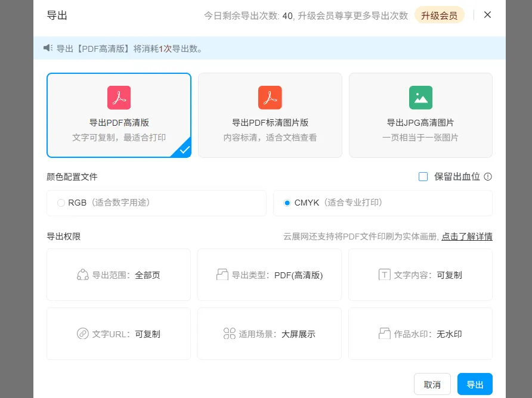Click the 导出范围 page range icon
This screenshot has width=532, height=398.
82,275
